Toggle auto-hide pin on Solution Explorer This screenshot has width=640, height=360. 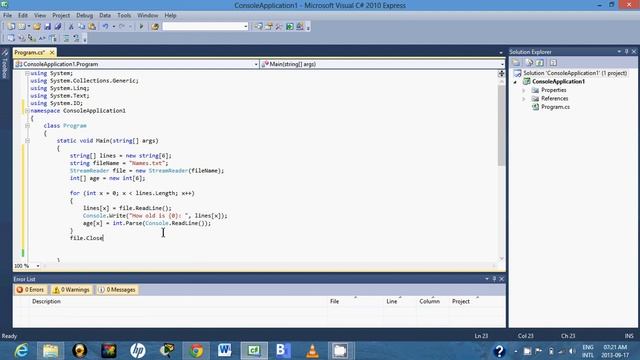(x=627, y=52)
